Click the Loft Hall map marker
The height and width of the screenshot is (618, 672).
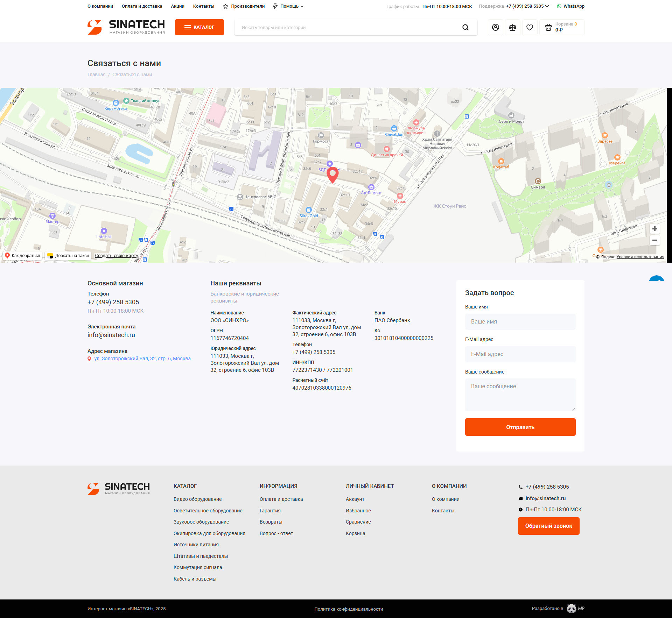tap(104, 231)
